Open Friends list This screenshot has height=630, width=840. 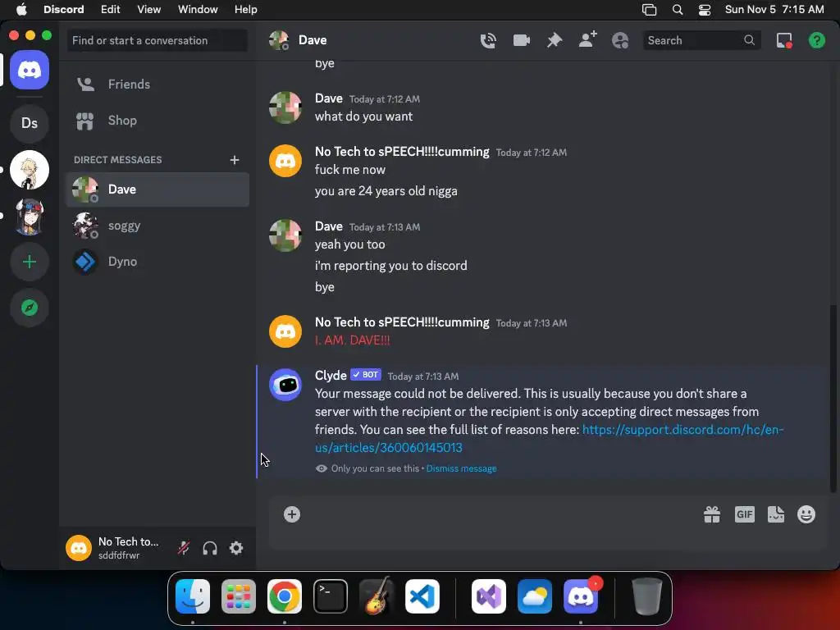[157, 84]
